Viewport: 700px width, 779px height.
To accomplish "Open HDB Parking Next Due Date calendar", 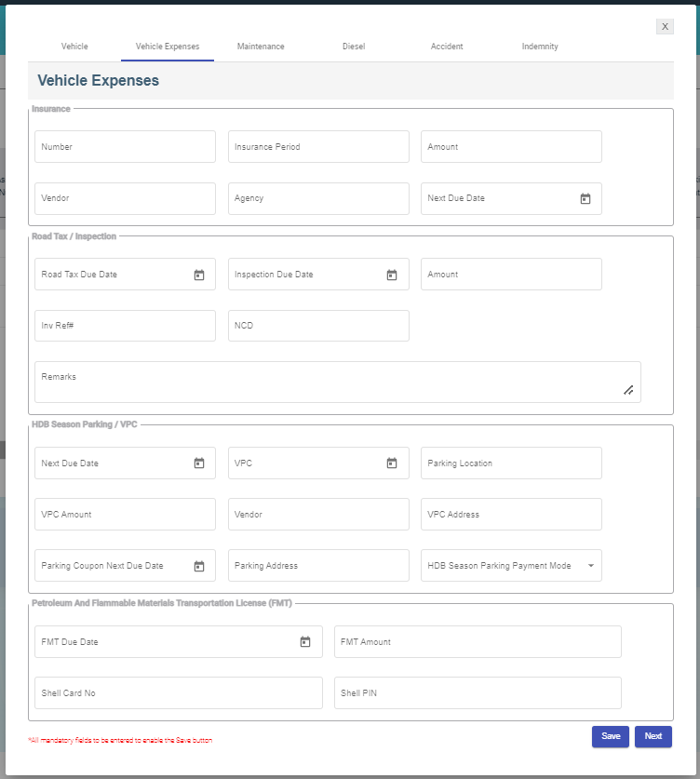I will (198, 463).
